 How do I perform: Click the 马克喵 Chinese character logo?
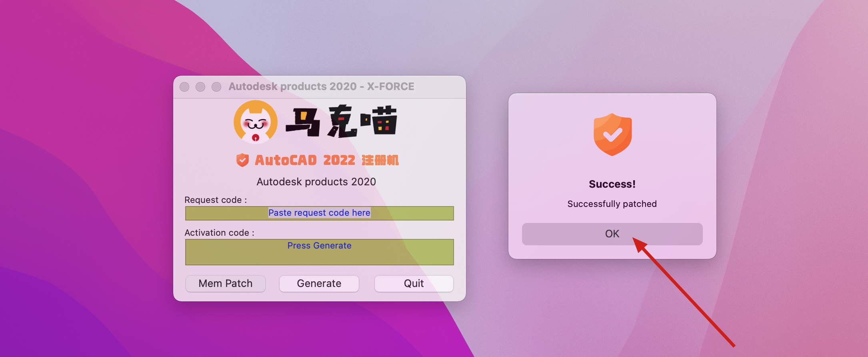pyautogui.click(x=341, y=121)
